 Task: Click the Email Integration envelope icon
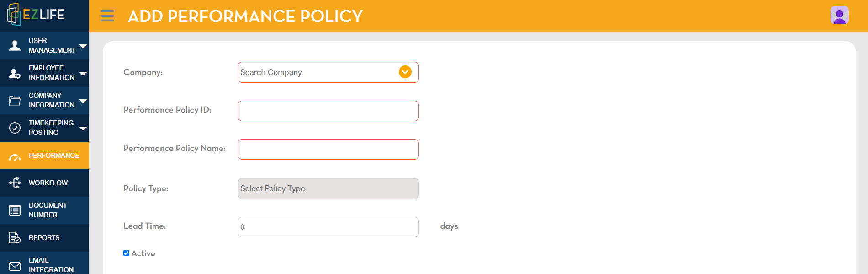[x=15, y=266]
